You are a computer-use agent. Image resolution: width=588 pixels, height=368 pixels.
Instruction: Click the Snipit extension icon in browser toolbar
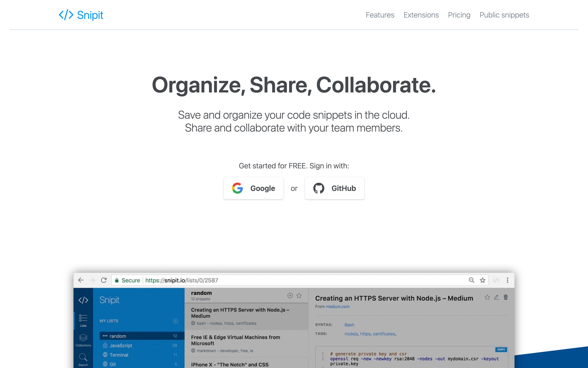(496, 280)
